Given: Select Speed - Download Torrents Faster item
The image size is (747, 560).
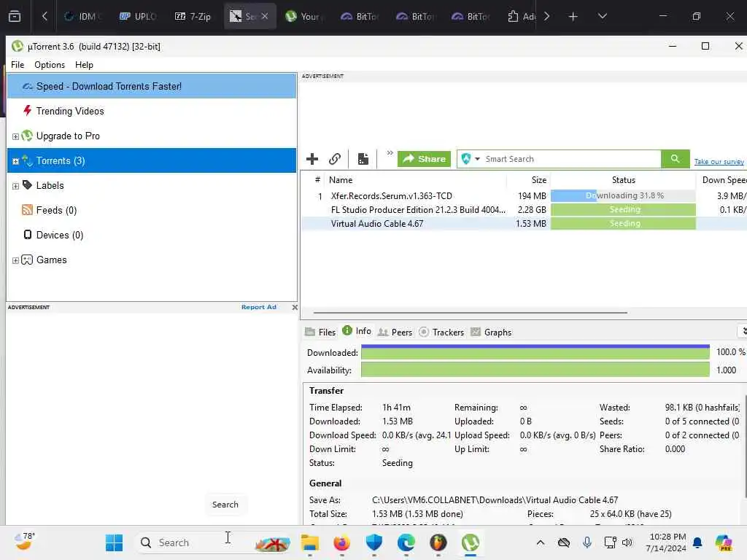Looking at the screenshot, I should (152, 86).
